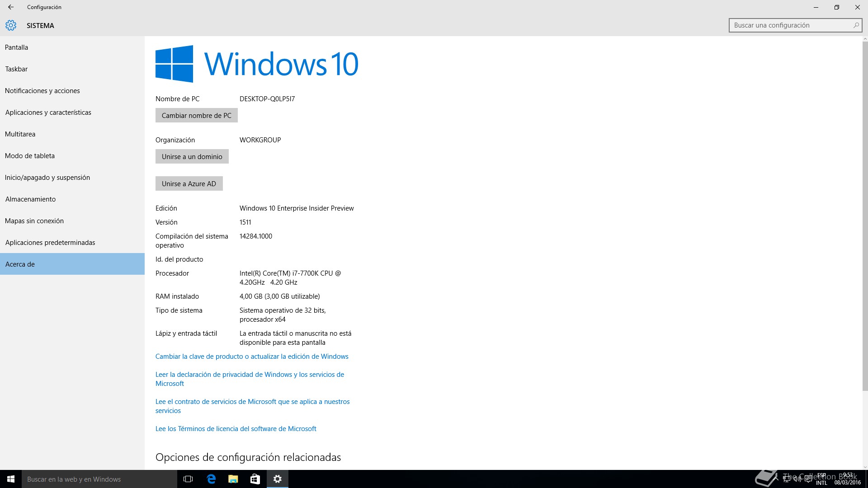Image resolution: width=868 pixels, height=488 pixels.
Task: Select Aplicaciones y características
Action: (x=72, y=113)
